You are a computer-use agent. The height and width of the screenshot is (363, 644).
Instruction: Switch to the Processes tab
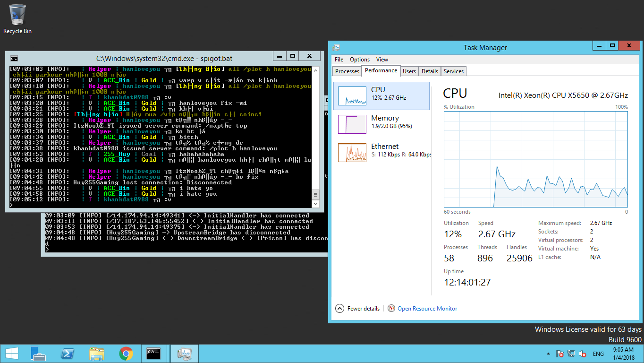[x=347, y=71]
